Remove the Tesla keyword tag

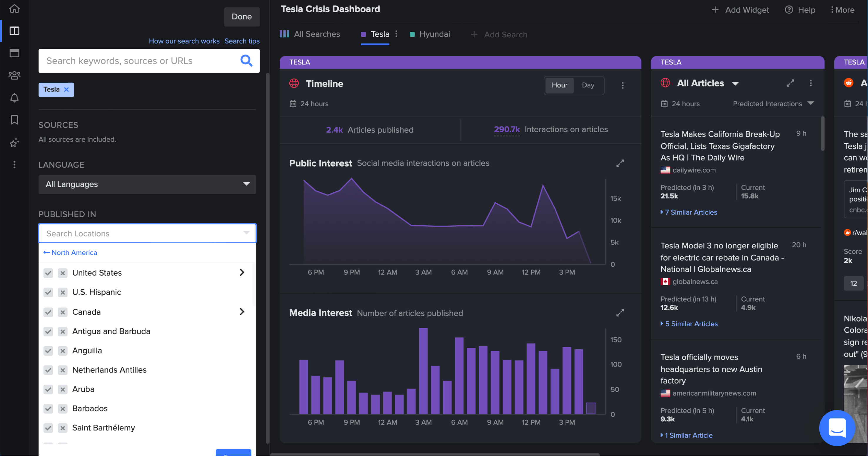coord(66,90)
